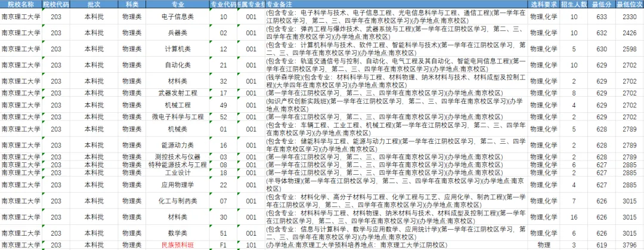
Task: Select lowest rank 3796 cell
Action: tap(630, 245)
